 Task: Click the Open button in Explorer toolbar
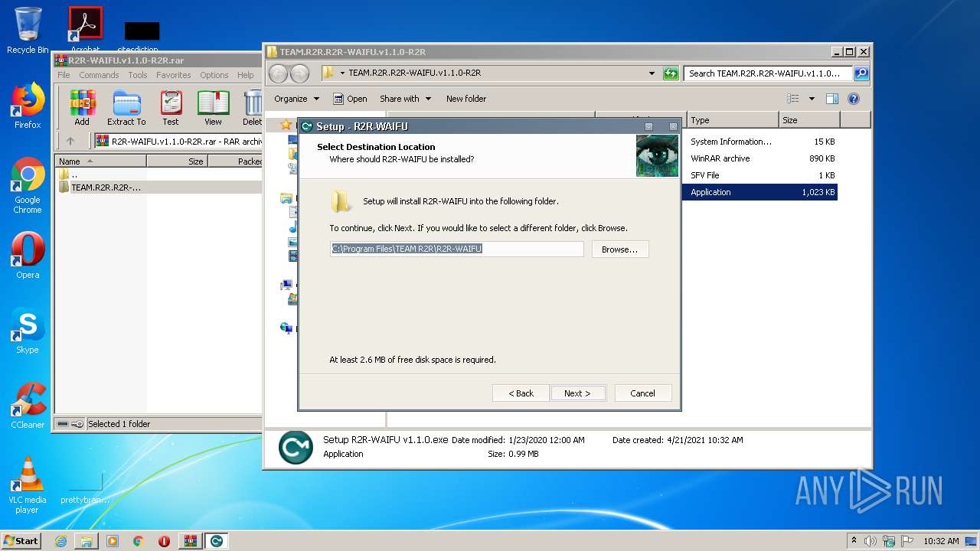coord(351,99)
